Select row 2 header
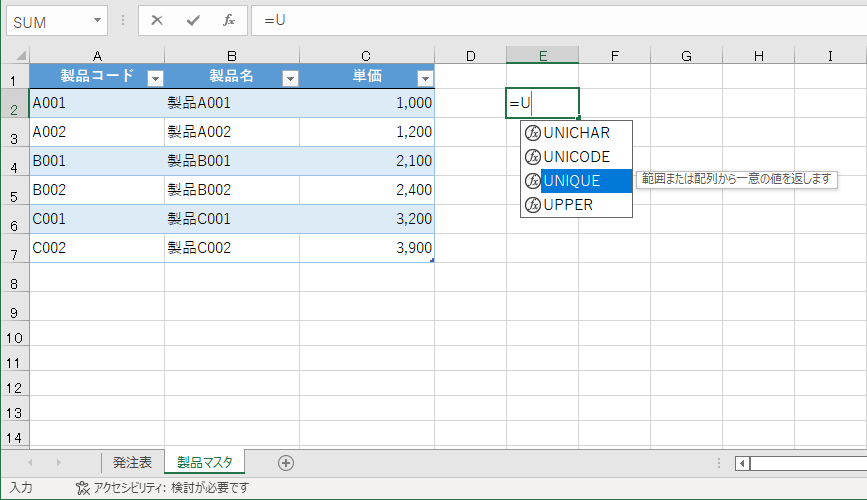 14,103
